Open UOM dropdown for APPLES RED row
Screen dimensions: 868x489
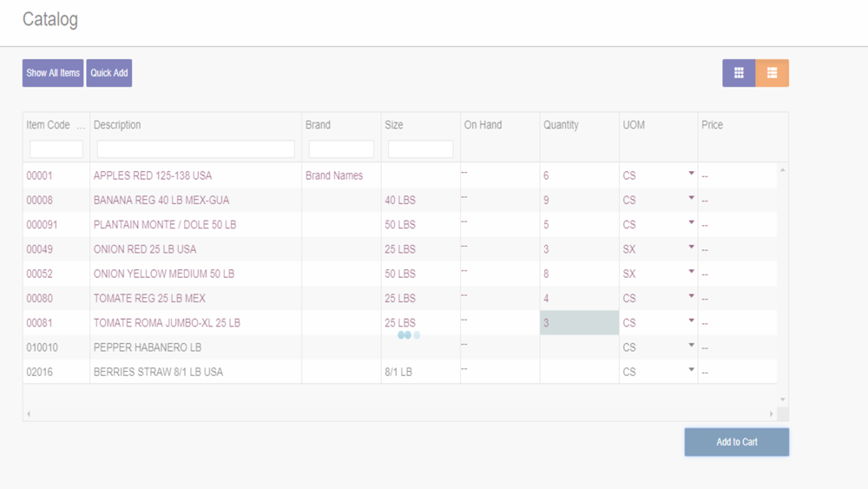pos(691,175)
